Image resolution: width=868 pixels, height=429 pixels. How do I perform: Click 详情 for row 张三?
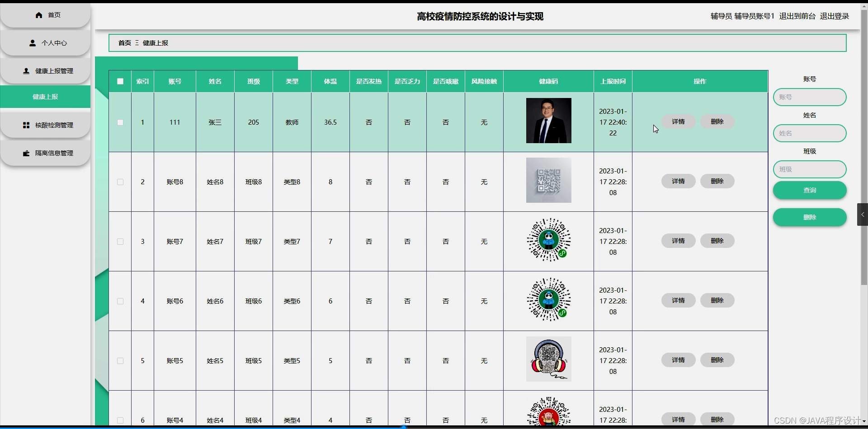(678, 121)
